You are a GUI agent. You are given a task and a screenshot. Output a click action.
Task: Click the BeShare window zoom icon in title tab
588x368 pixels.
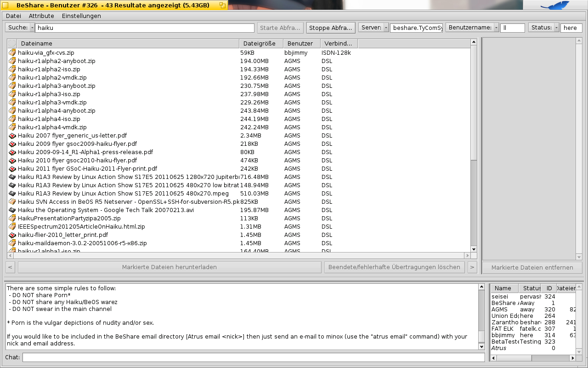[x=222, y=5]
